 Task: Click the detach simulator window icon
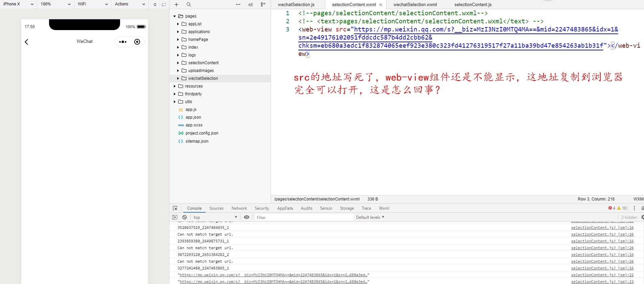(164, 4)
